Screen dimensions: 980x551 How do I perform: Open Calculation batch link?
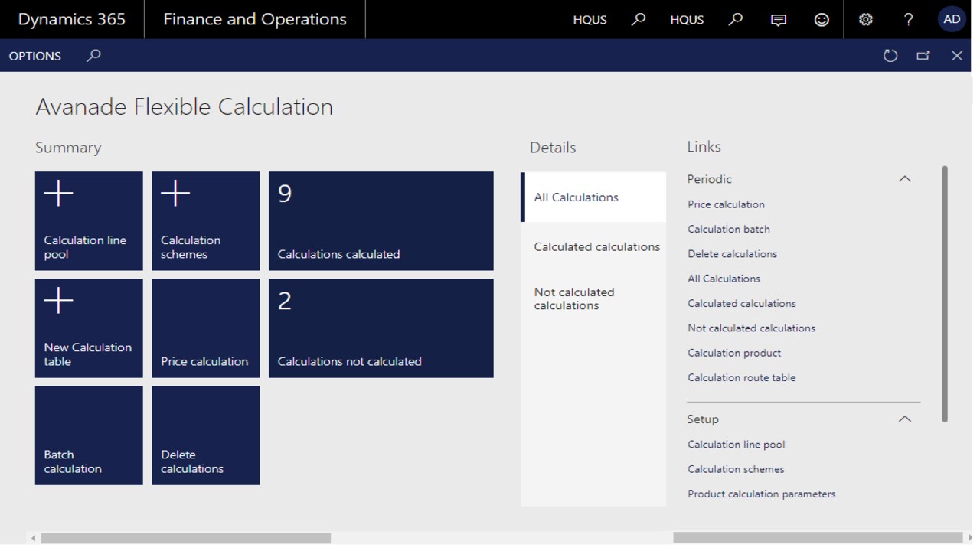click(729, 229)
